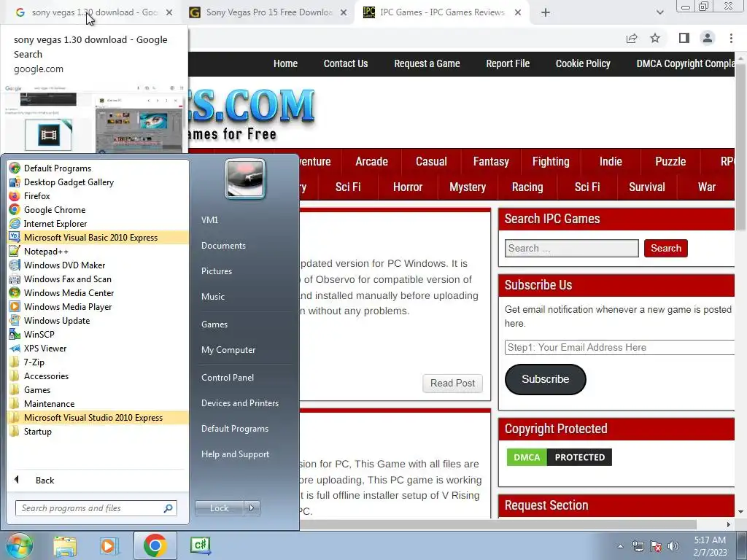The height and width of the screenshot is (560, 747).
Task: Open Chrome three-dot menu
Action: 731,38
